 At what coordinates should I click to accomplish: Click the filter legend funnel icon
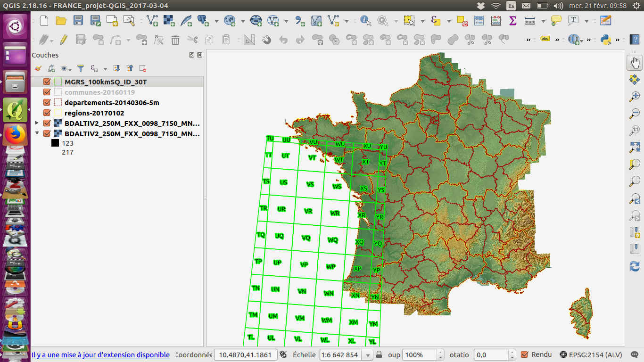pos(81,68)
